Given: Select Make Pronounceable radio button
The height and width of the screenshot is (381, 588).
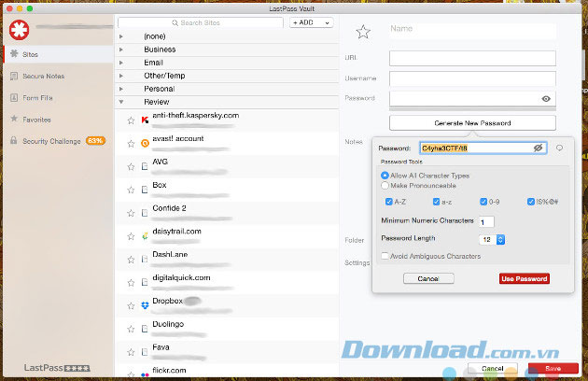Looking at the screenshot, I should pyautogui.click(x=385, y=186).
